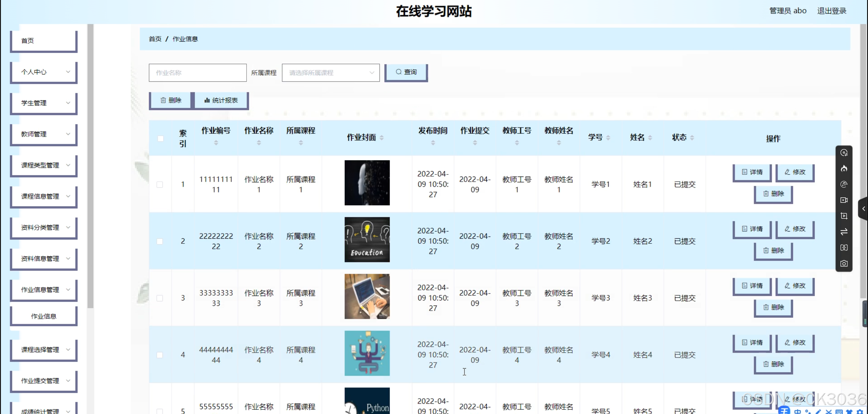The height and width of the screenshot is (414, 868).
Task: Click the double-arrow transfer icon in floating toolbar
Action: pos(844,232)
